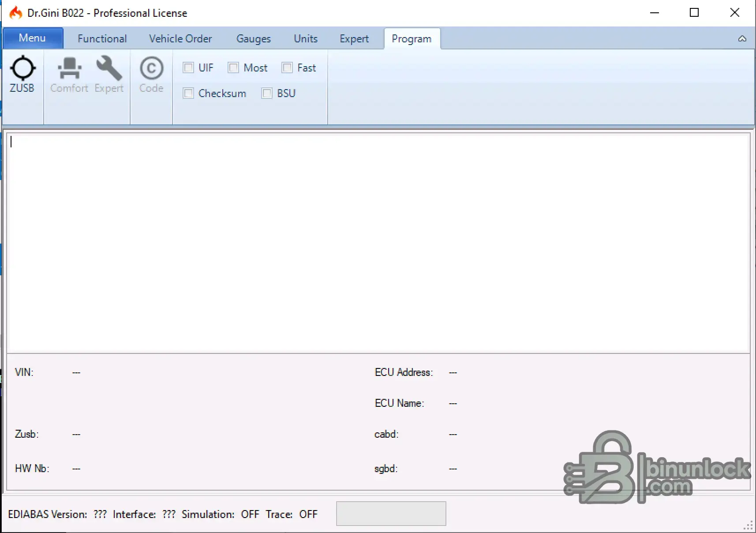Click the Code copyright icon
756x533 pixels.
click(151, 68)
